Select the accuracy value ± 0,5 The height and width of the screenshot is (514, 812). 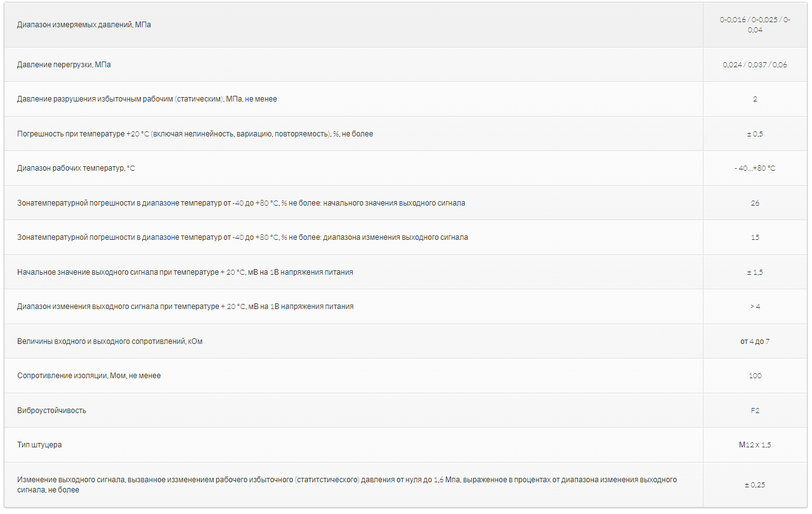tap(754, 134)
